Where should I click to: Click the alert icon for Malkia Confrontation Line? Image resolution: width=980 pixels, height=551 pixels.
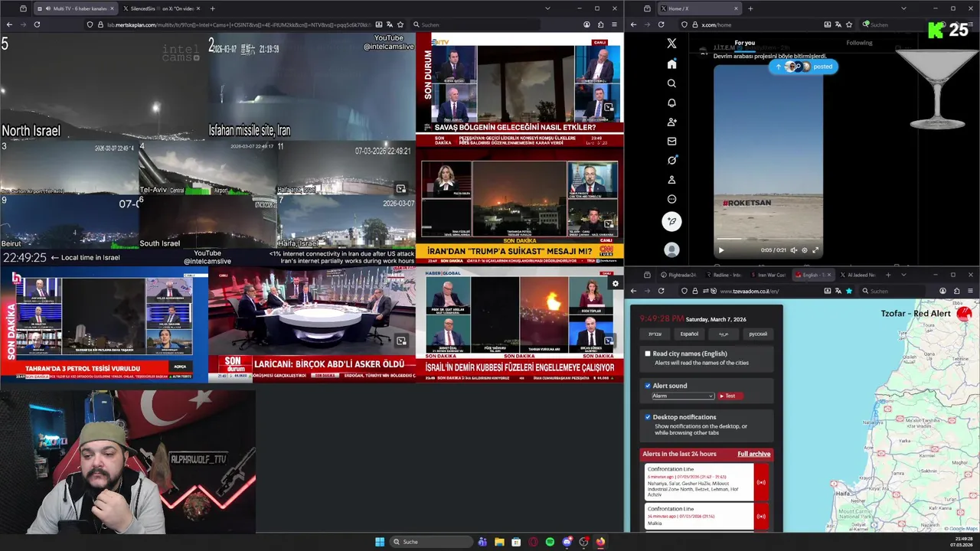[761, 516]
